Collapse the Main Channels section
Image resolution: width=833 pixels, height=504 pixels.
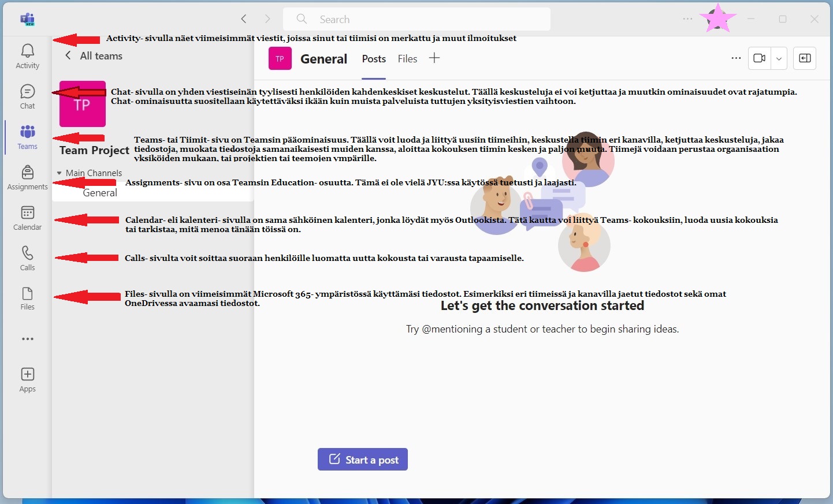coord(59,173)
